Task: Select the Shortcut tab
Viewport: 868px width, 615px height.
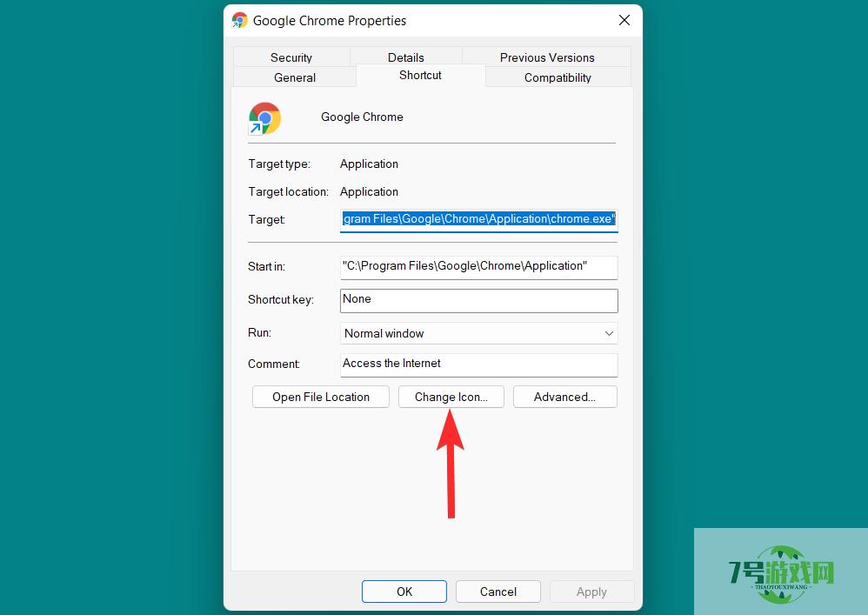Action: point(420,76)
